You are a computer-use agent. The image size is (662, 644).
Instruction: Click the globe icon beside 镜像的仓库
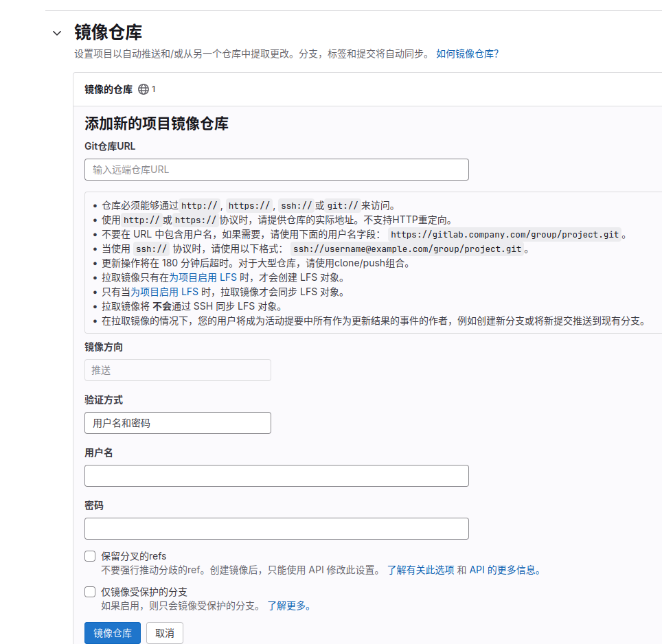point(144,89)
